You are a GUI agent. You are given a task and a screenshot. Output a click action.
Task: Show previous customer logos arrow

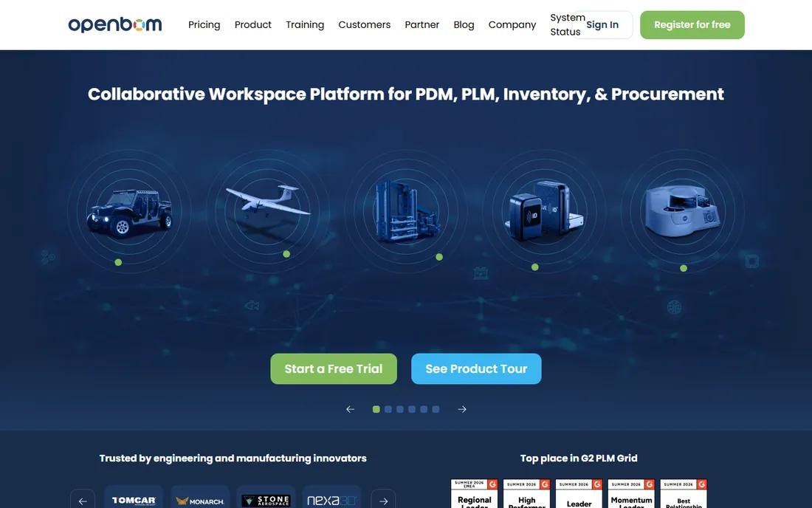click(83, 500)
